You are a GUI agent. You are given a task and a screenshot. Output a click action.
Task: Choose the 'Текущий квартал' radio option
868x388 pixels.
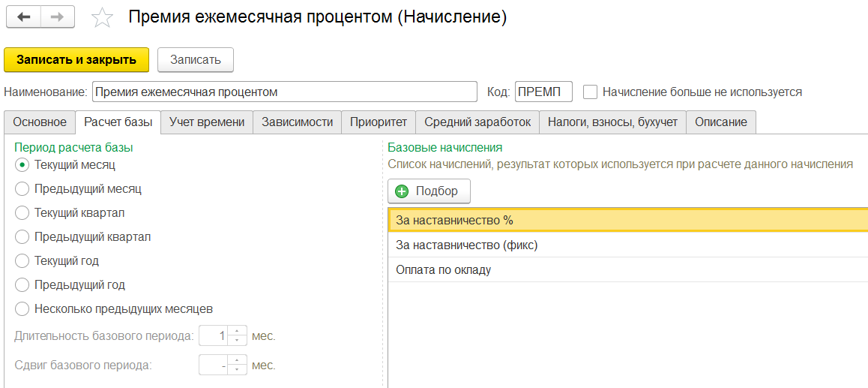(22, 213)
